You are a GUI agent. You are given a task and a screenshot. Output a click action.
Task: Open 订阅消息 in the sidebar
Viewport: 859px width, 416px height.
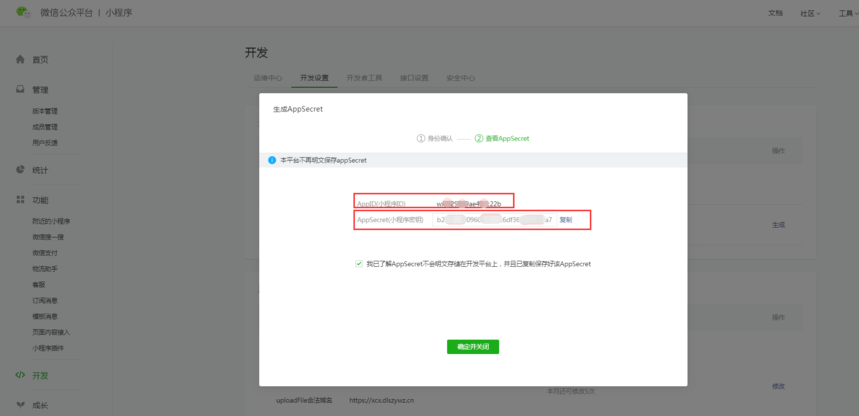tap(45, 301)
